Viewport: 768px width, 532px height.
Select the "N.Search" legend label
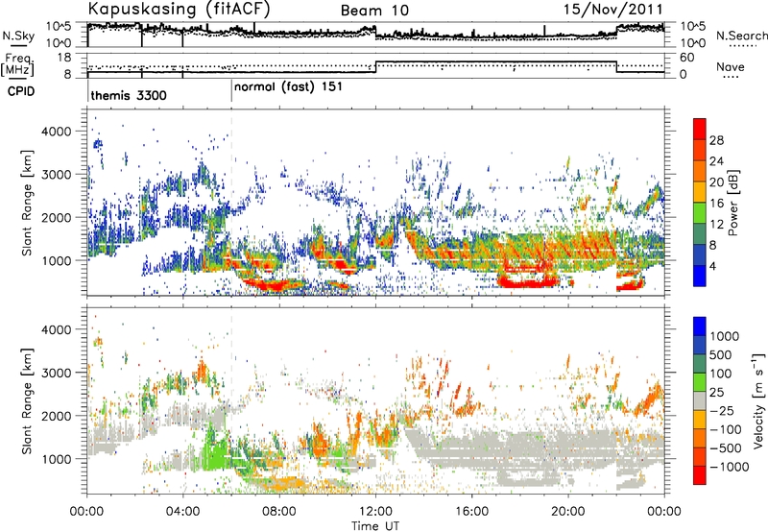(741, 36)
